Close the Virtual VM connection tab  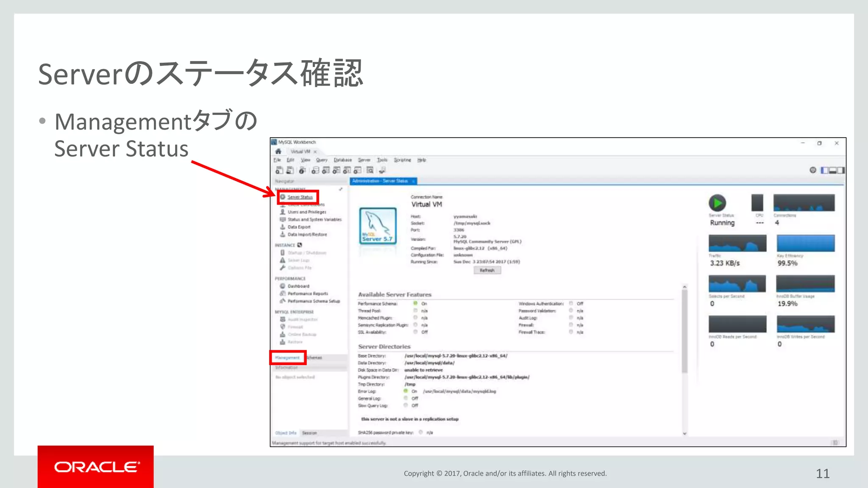tap(315, 152)
